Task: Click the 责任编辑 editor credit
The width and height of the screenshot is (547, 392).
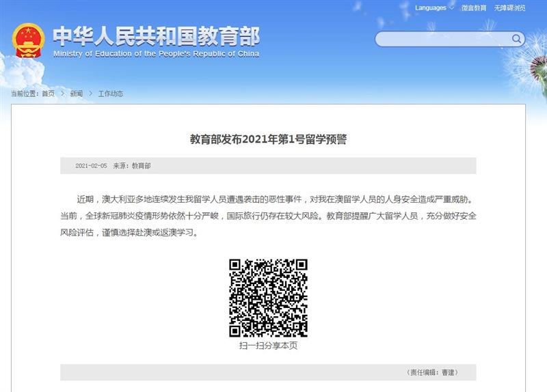Action: point(431,372)
